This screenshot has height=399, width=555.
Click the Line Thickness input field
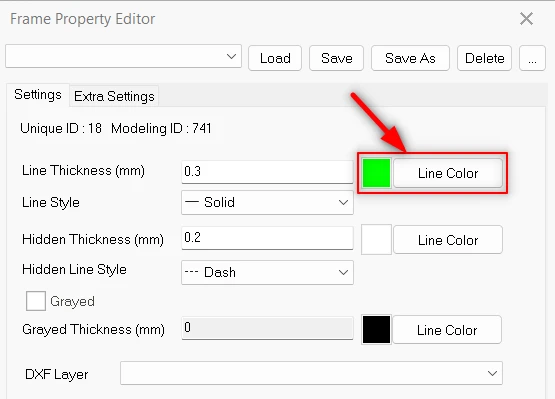[267, 172]
